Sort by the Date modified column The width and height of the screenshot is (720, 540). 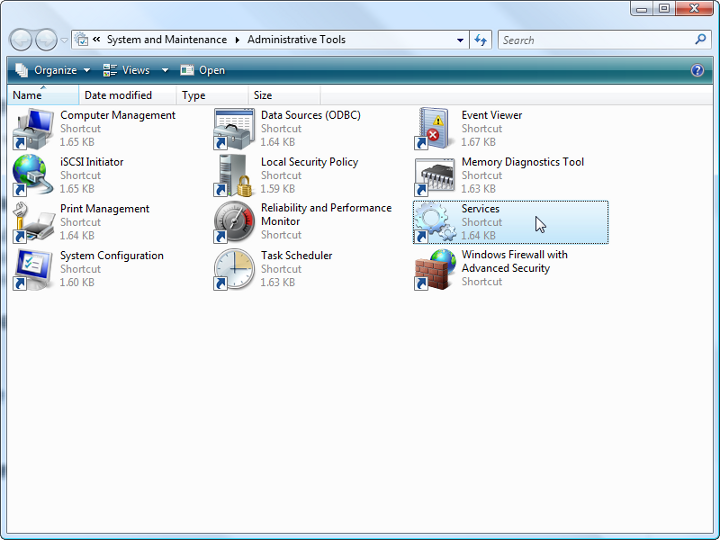tap(127, 95)
